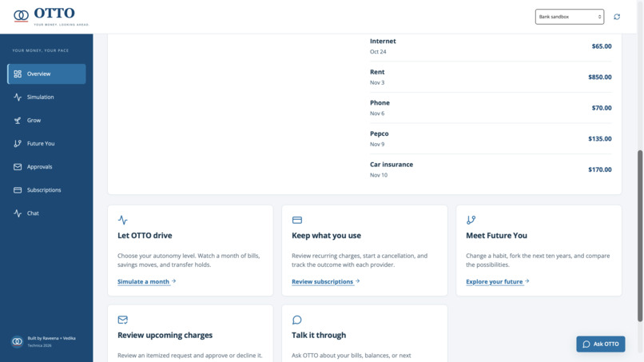Click the Ask OTTO button
644x362 pixels.
(x=601, y=344)
